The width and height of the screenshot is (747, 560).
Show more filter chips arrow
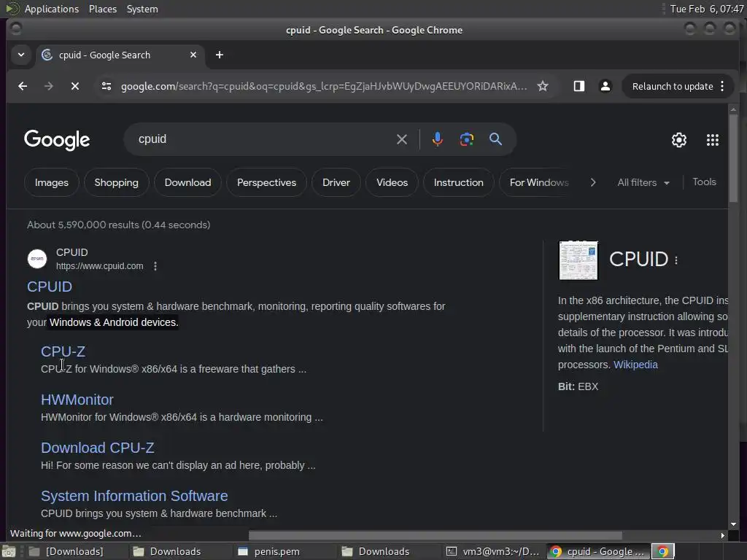click(x=592, y=182)
